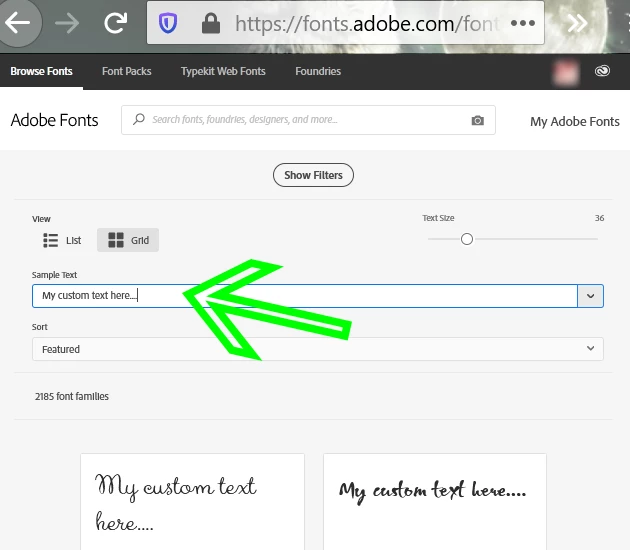Click the Text Size value 36
Screen dimensions: 630x550
[x=599, y=218]
